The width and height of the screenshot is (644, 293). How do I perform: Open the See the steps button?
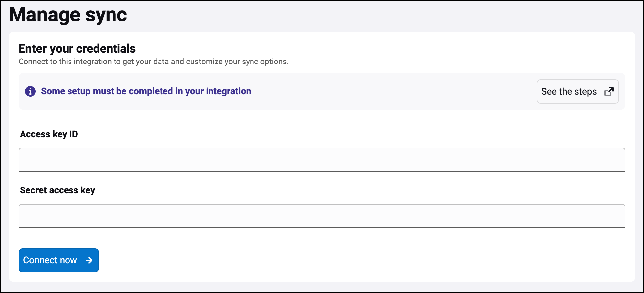pos(577,92)
